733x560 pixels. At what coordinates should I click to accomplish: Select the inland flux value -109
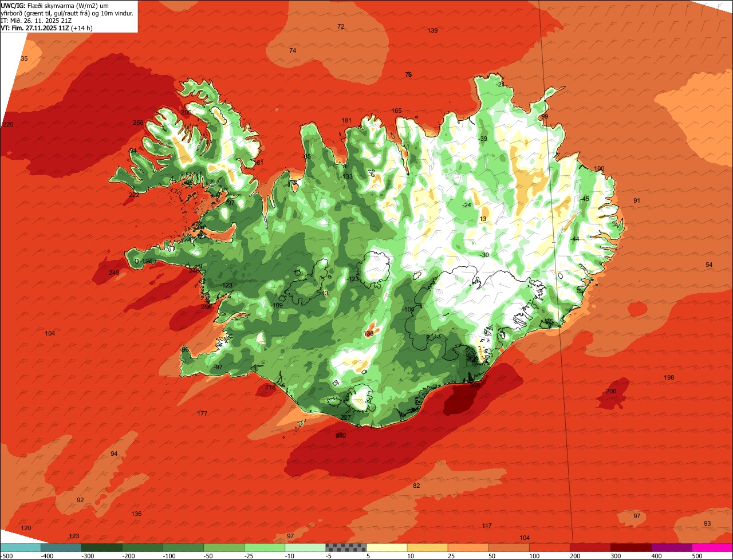[x=277, y=305]
